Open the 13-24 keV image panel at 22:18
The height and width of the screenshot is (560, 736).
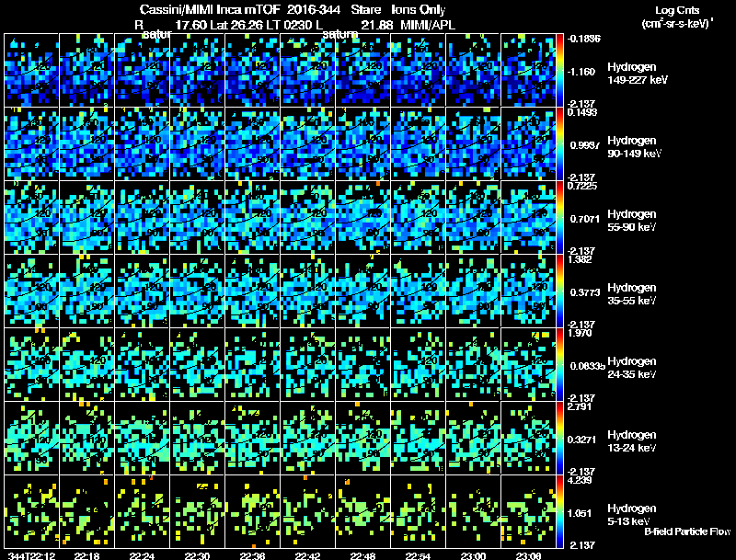[86, 438]
